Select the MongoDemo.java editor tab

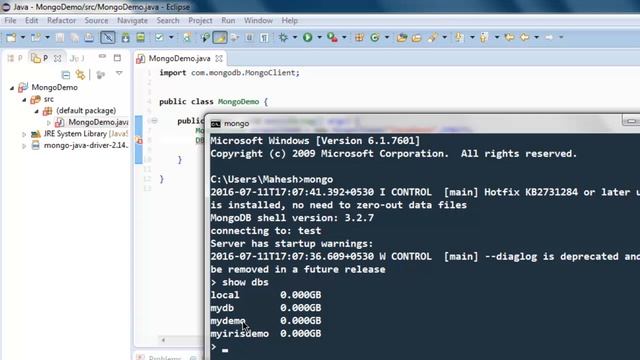(x=179, y=58)
